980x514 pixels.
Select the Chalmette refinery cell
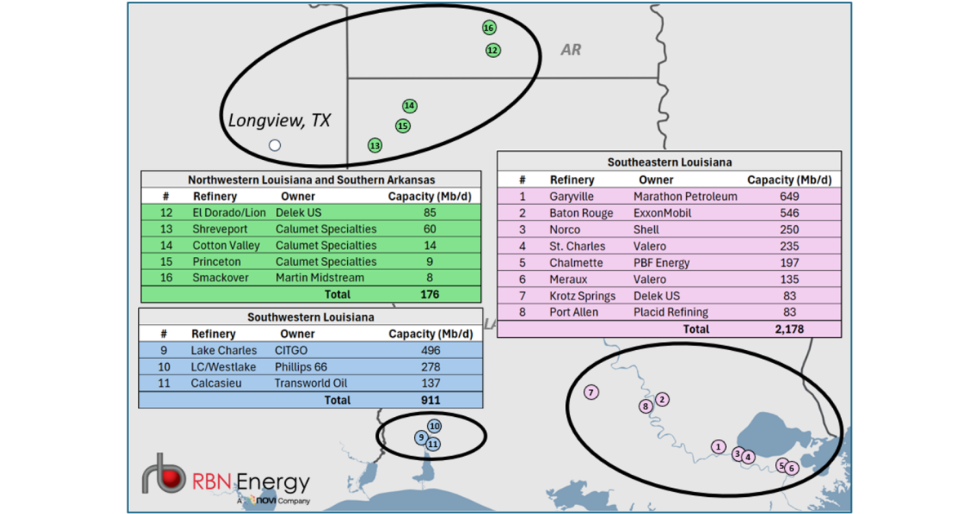[x=577, y=263]
